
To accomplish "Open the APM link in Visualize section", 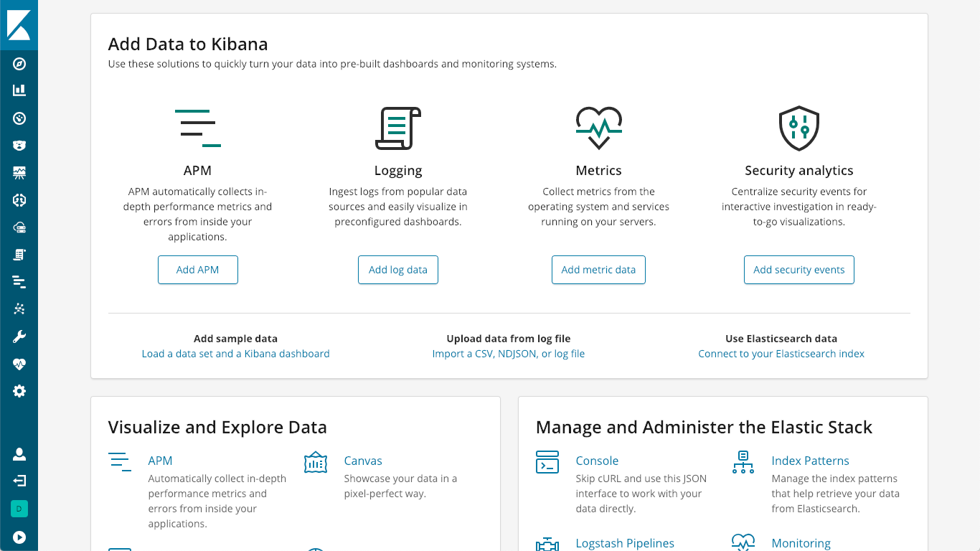I will click(x=161, y=461).
